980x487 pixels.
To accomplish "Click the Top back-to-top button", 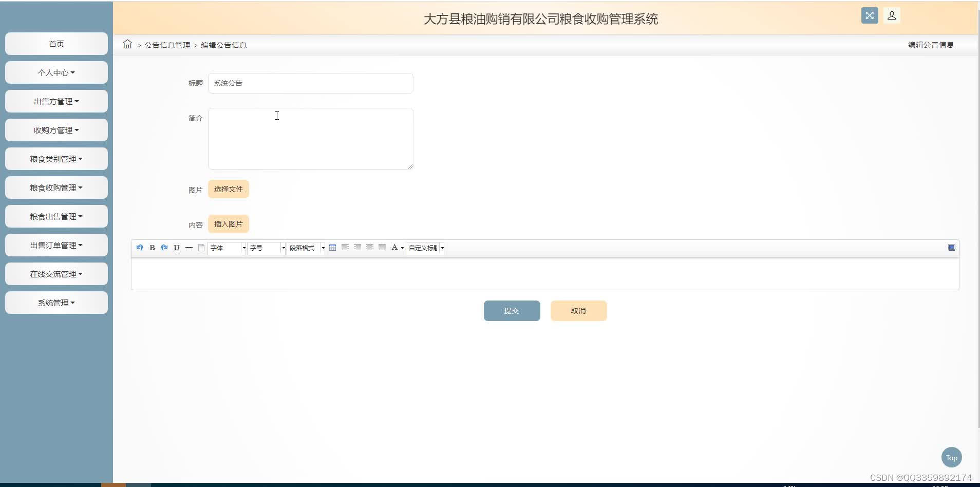I will (x=952, y=458).
